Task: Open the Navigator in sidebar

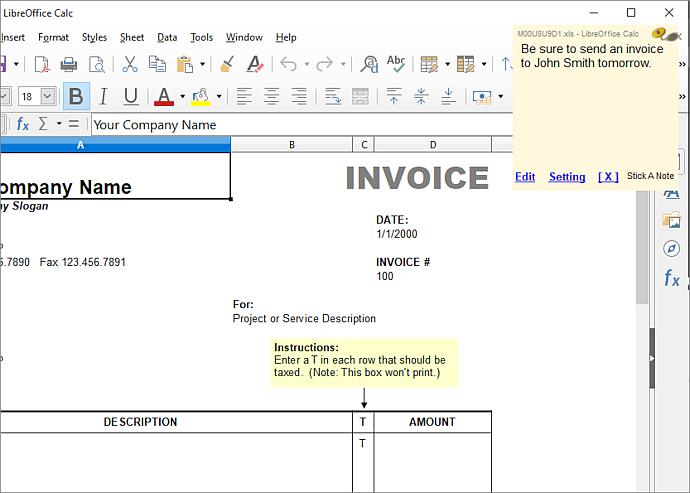Action: tap(671, 248)
